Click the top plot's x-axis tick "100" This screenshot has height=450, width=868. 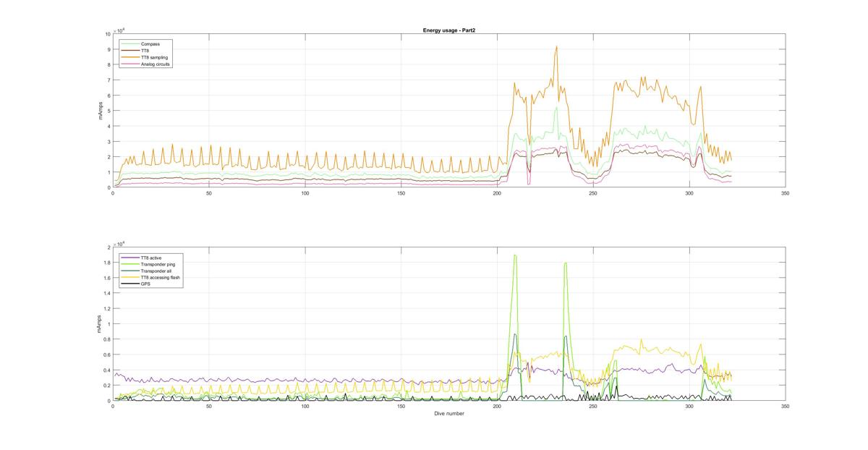click(x=305, y=193)
